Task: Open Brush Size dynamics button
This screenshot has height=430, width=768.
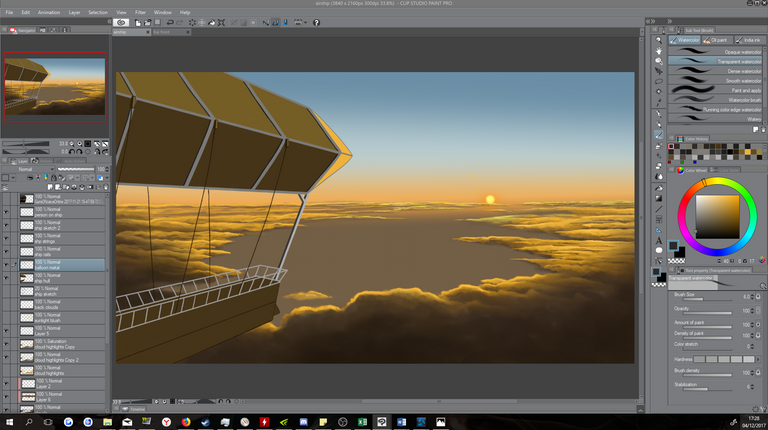Action: 757,296
